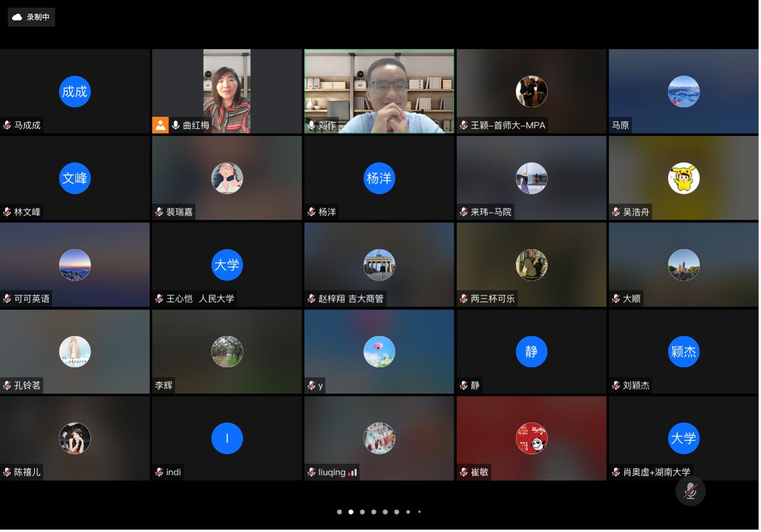Jump to the last small page dot
Screen dimensions: 761x532
point(419,512)
